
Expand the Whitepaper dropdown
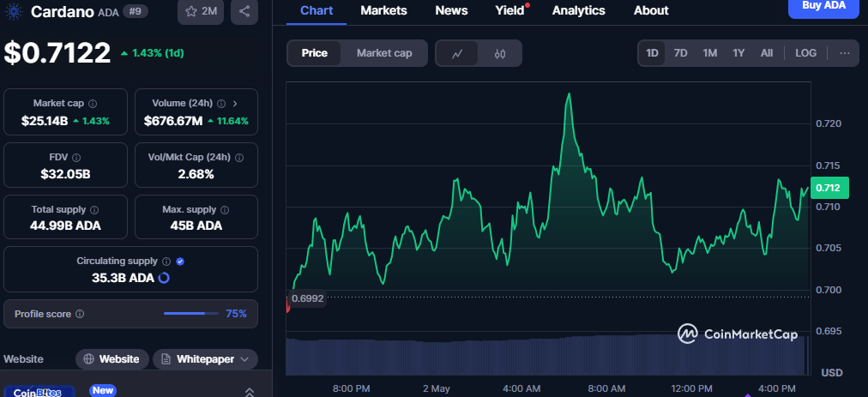coord(205,359)
